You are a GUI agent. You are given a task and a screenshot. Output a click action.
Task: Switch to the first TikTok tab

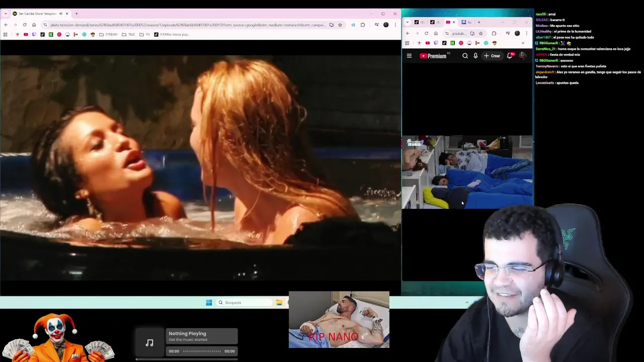tap(419, 22)
